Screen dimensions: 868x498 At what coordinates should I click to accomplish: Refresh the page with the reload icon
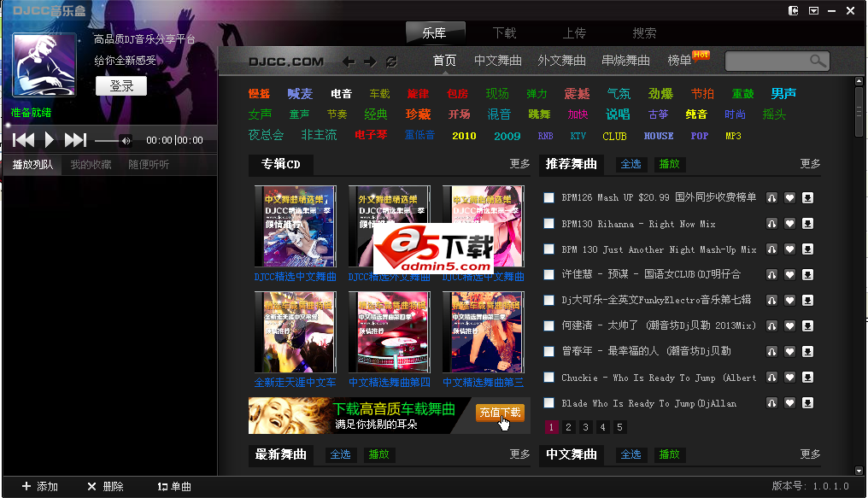point(391,62)
